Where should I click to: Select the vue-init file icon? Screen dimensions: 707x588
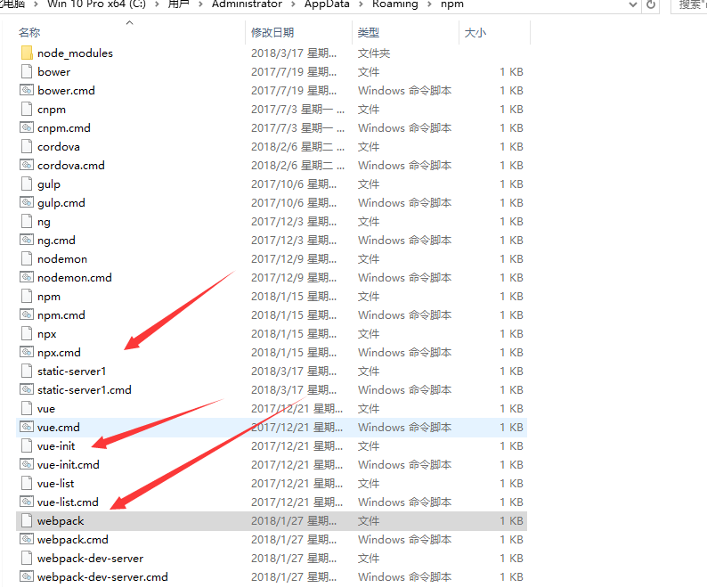point(27,446)
